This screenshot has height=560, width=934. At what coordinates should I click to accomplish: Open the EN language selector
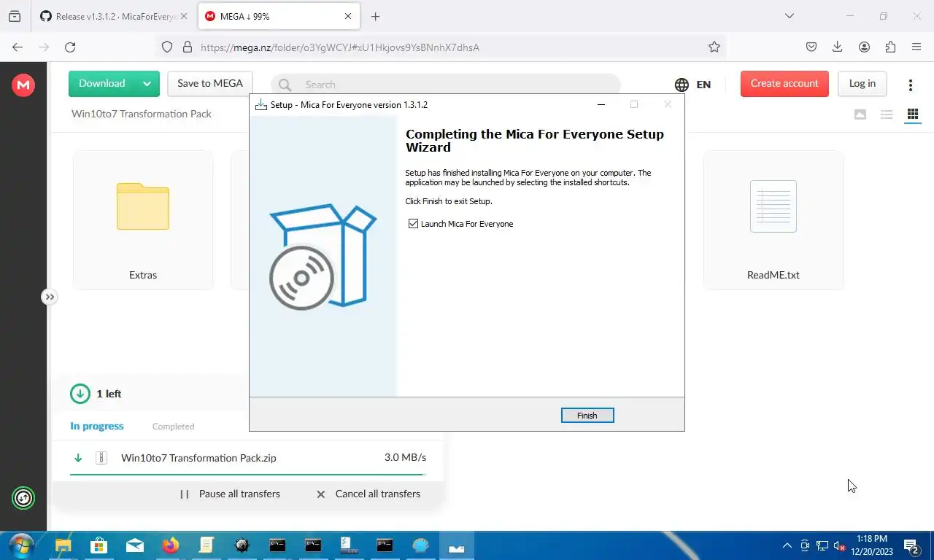pos(693,85)
